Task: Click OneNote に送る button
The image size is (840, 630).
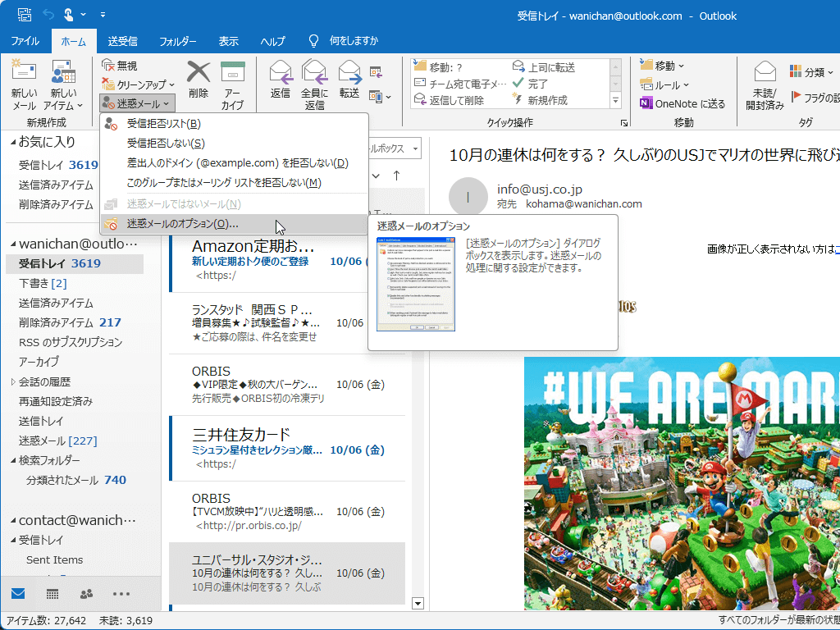Action: click(x=682, y=103)
